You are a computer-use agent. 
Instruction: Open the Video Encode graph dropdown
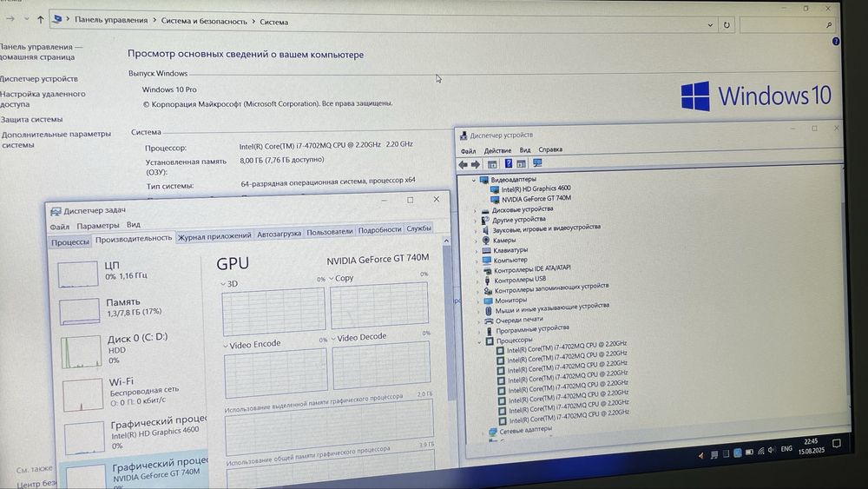(226, 346)
